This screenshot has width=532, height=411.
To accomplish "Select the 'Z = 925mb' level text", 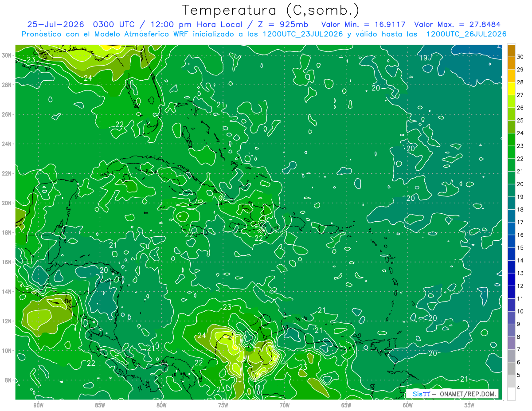I will (283, 24).
